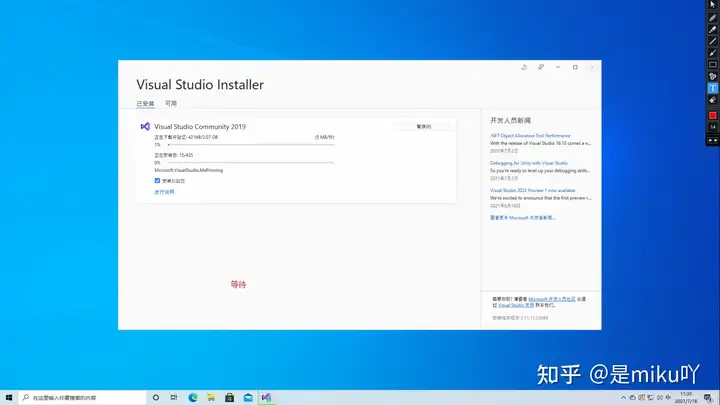Open the notification center icon
Image resolution: width=720 pixels, height=405 pixels.
tap(708, 398)
